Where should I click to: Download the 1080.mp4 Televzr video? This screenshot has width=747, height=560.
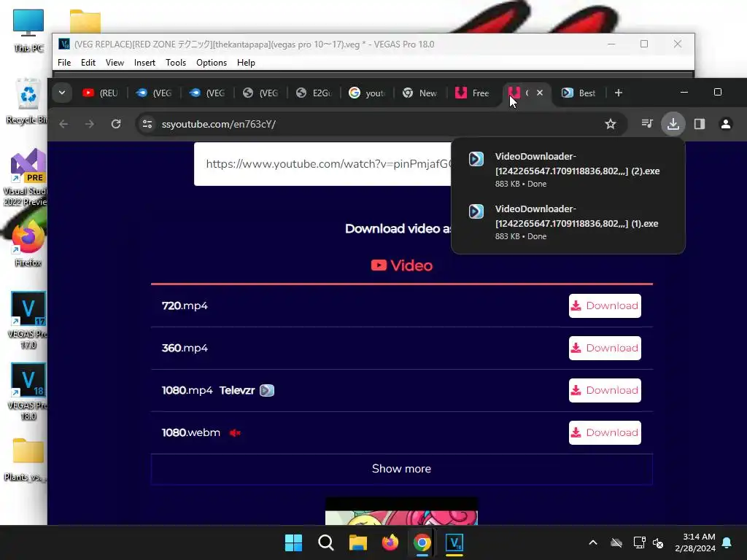[x=605, y=391]
